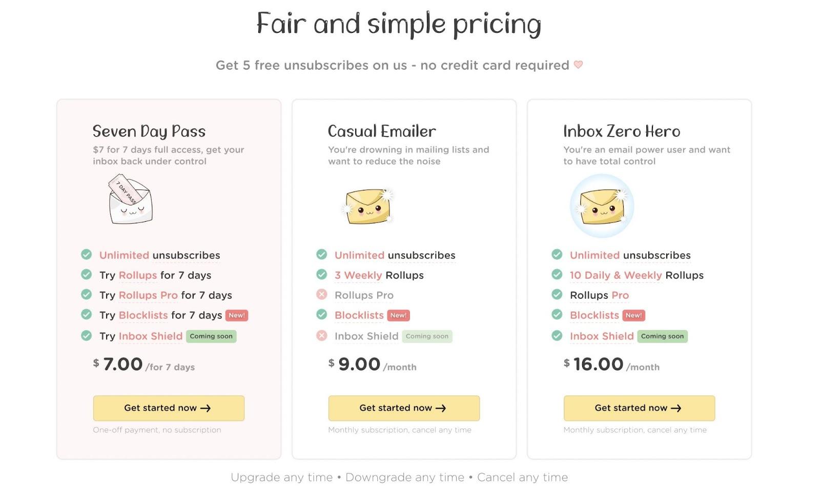Click the Casual Emailer yellow envelope icon
The height and width of the screenshot is (504, 820).
pos(367,206)
